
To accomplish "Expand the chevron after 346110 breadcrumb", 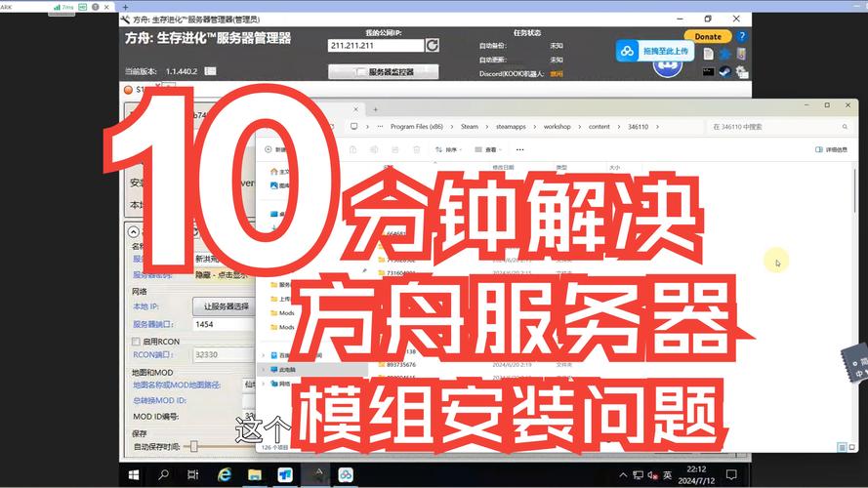I will tap(657, 127).
